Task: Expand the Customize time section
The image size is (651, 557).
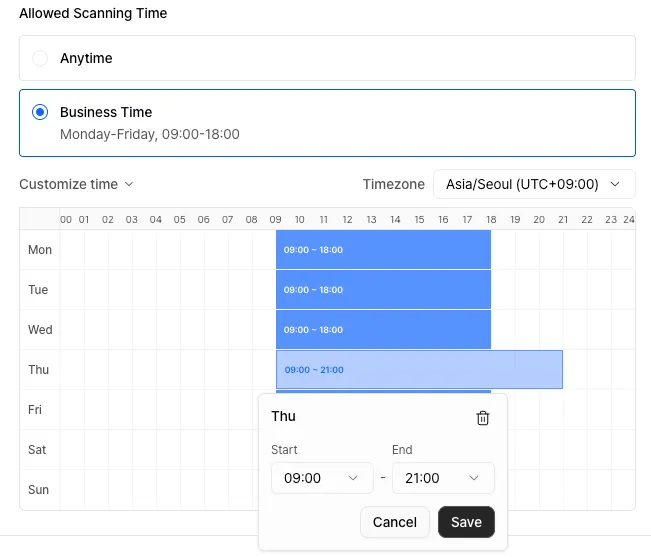Action: pos(68,184)
